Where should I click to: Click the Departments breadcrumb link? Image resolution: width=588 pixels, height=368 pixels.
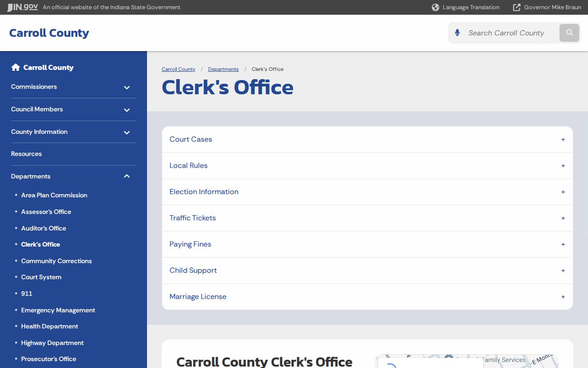(223, 69)
